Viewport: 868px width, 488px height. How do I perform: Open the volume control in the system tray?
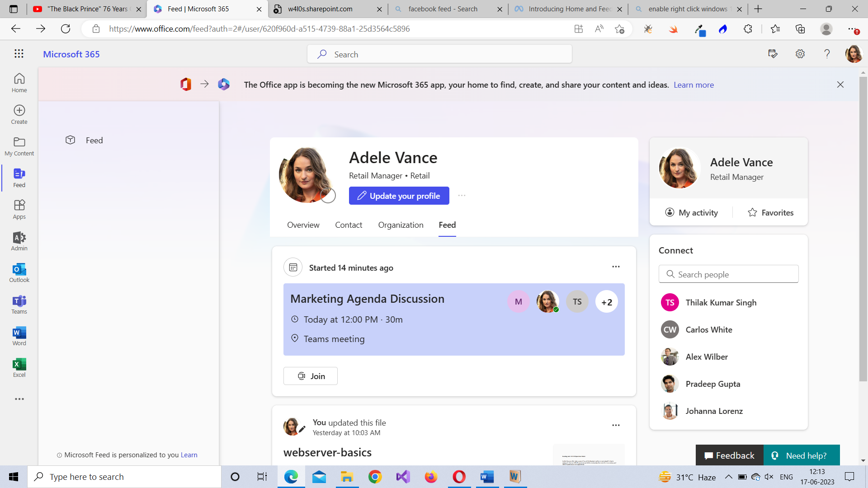pyautogui.click(x=769, y=477)
